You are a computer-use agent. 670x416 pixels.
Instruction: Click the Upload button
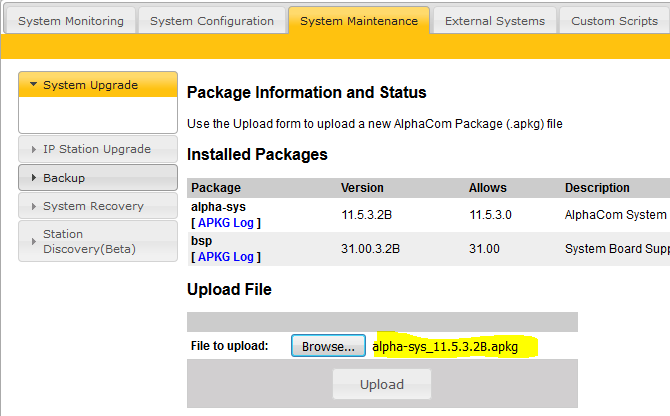pyautogui.click(x=381, y=384)
